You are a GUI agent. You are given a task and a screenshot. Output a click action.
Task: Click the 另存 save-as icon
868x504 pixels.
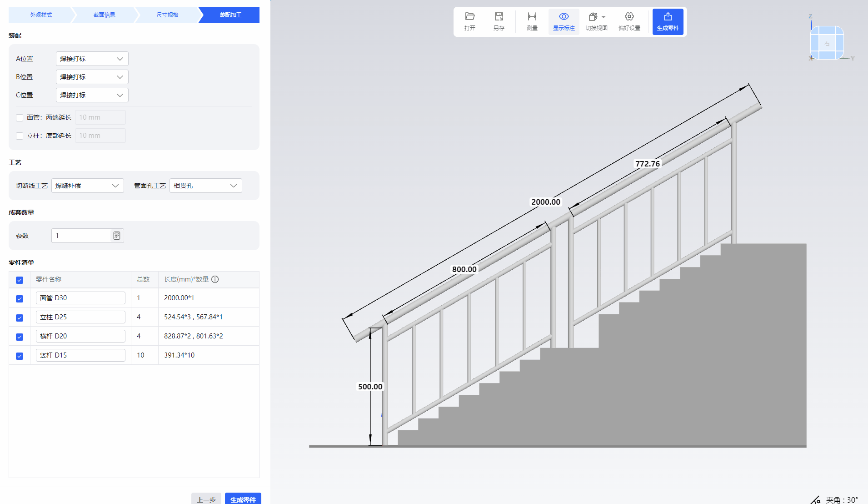pyautogui.click(x=499, y=21)
